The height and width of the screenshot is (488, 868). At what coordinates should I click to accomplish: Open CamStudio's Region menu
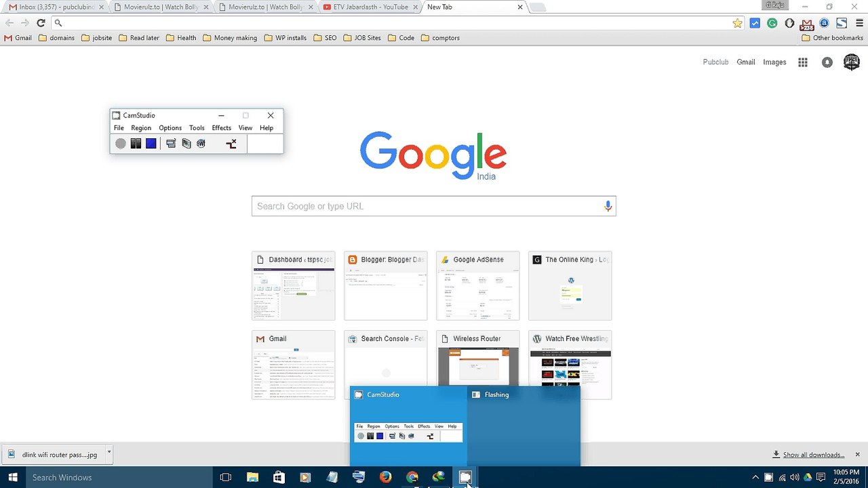(x=141, y=127)
